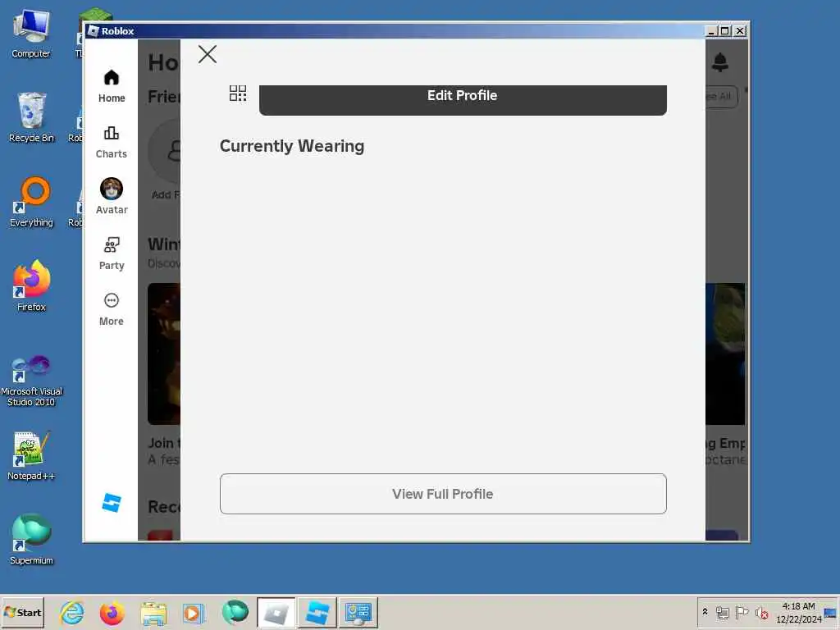The image size is (840, 630).
Task: Open Action Center flag tray icon
Action: pyautogui.click(x=742, y=612)
